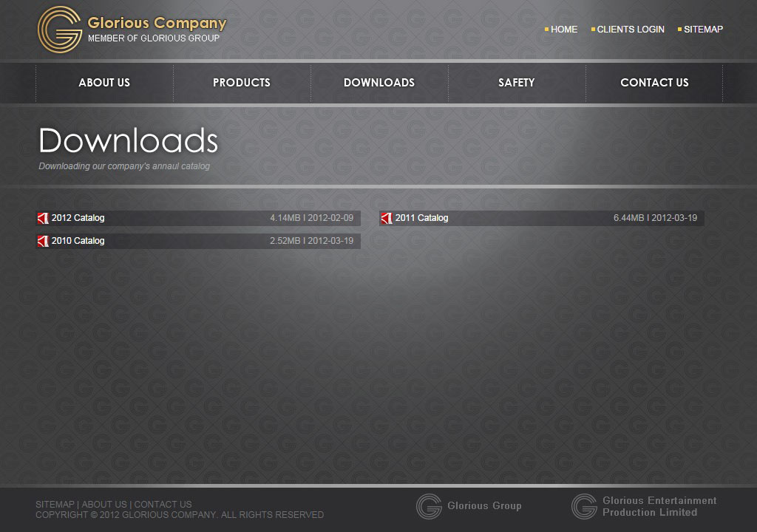Click the footer About Us link
This screenshot has width=757, height=532.
click(x=104, y=505)
